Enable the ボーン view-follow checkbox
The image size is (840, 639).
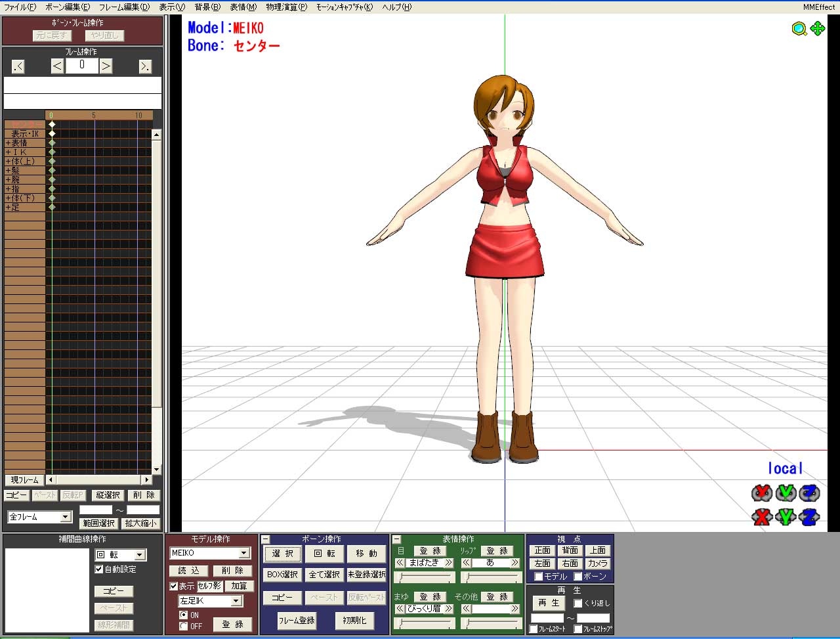pyautogui.click(x=578, y=577)
